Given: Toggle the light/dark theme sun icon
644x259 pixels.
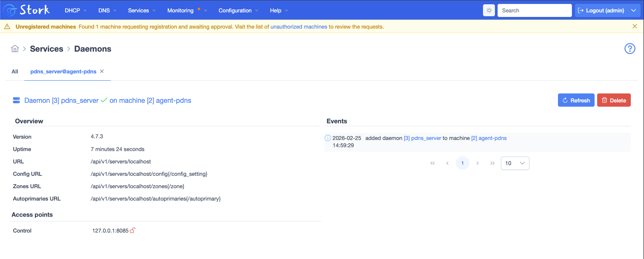Looking at the screenshot, I should [x=489, y=10].
